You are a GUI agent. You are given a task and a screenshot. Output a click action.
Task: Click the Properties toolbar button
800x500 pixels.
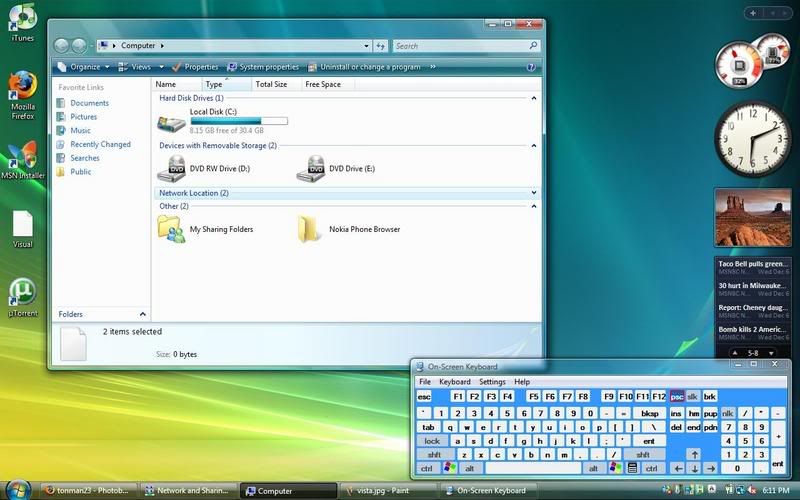tap(195, 67)
